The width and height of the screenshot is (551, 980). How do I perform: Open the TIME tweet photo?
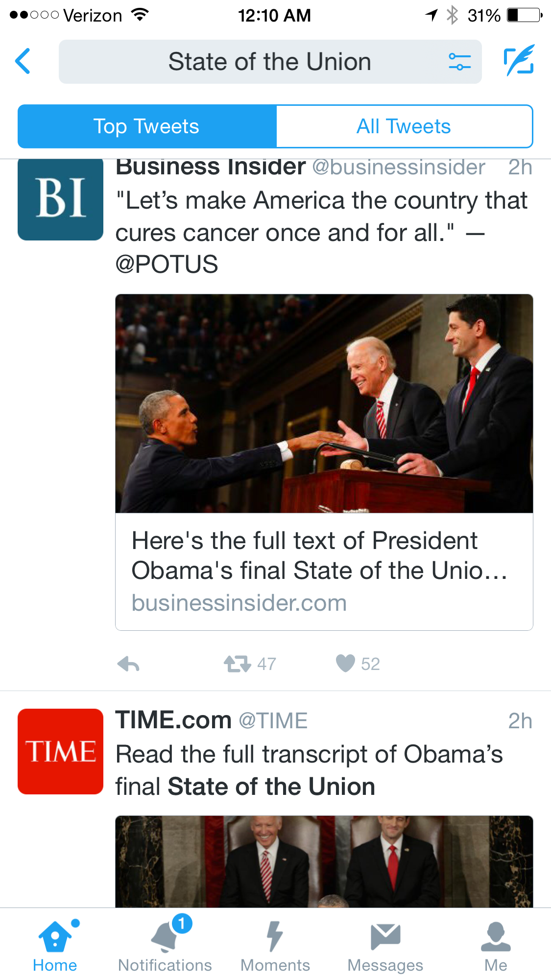(324, 861)
